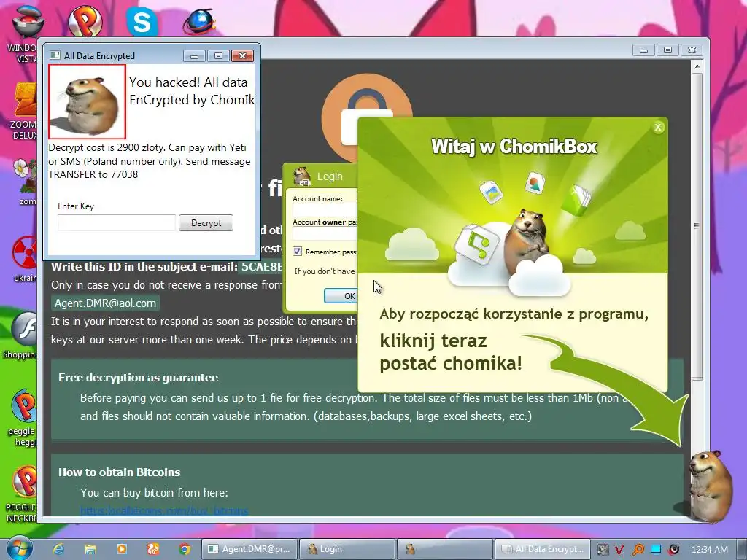
Task: Click the first gray system tray icon
Action: point(603,550)
